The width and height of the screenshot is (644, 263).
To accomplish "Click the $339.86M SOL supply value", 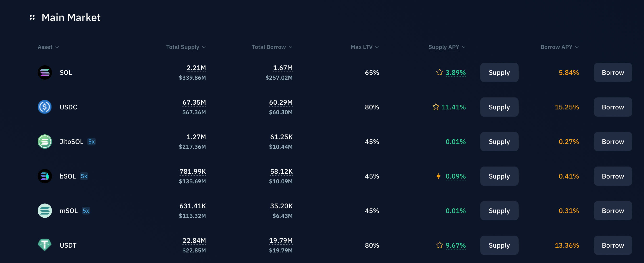I will [192, 78].
